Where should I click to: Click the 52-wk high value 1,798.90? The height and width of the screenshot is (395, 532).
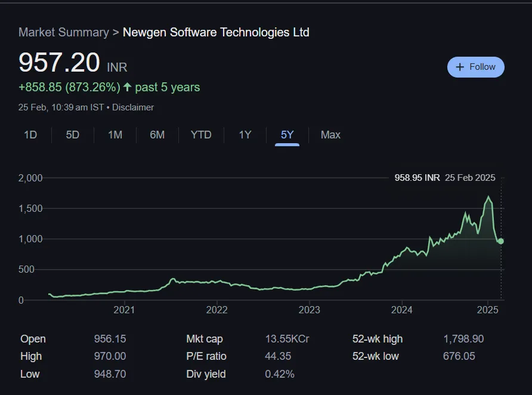tap(463, 339)
